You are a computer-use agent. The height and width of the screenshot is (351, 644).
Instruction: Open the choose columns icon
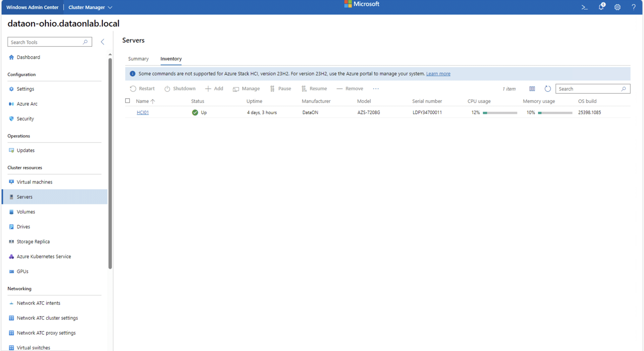point(532,89)
